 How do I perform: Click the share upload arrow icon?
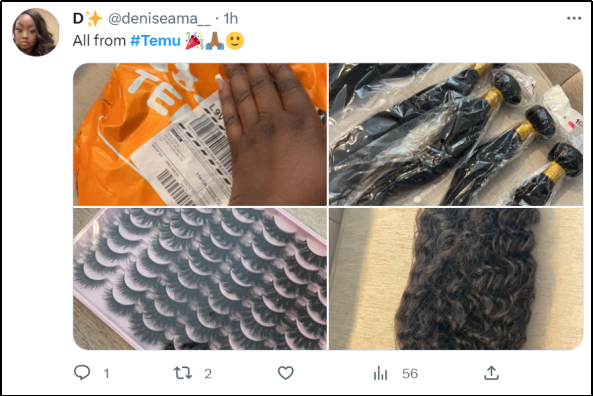click(x=491, y=373)
